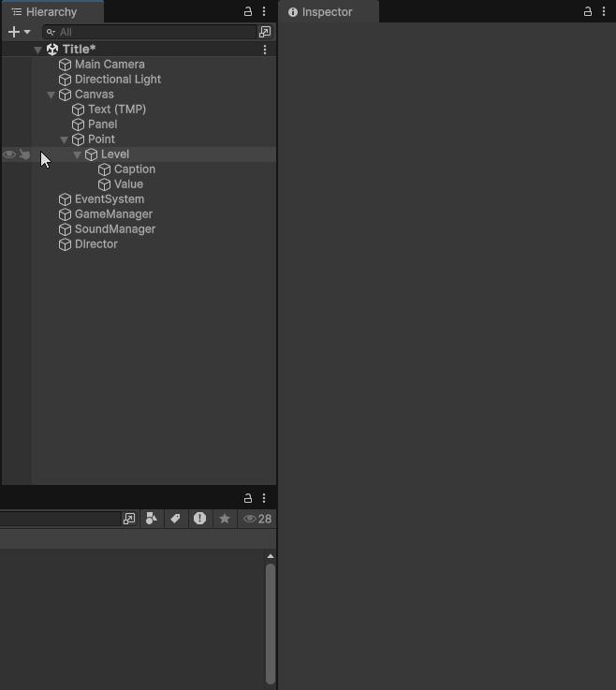Click the Search by Log Type icon
The height and width of the screenshot is (690, 616).
[199, 519]
